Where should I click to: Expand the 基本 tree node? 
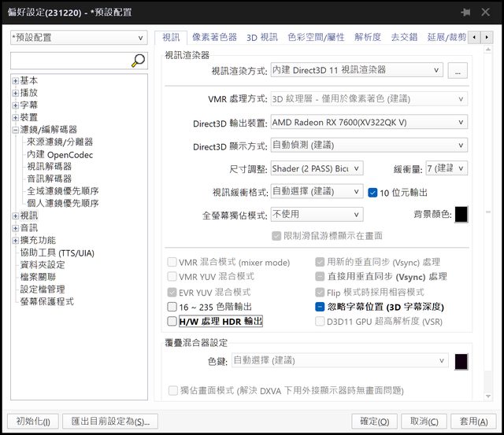tap(16, 81)
